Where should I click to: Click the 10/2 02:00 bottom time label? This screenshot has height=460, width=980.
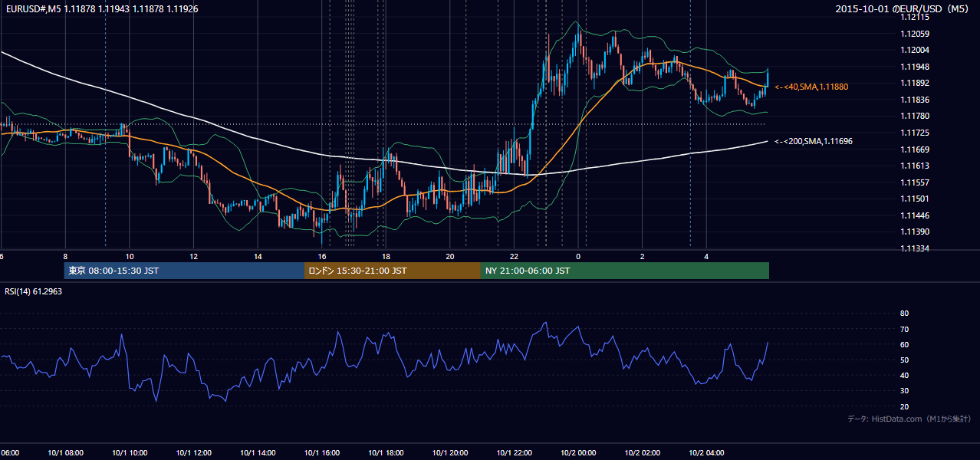pyautogui.click(x=643, y=453)
